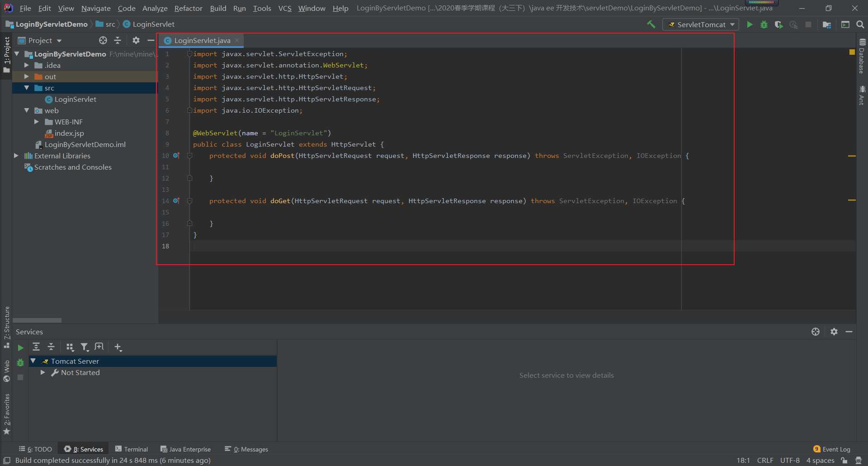This screenshot has width=868, height=466.
Task: Expand External Libraries node
Action: pos(17,156)
